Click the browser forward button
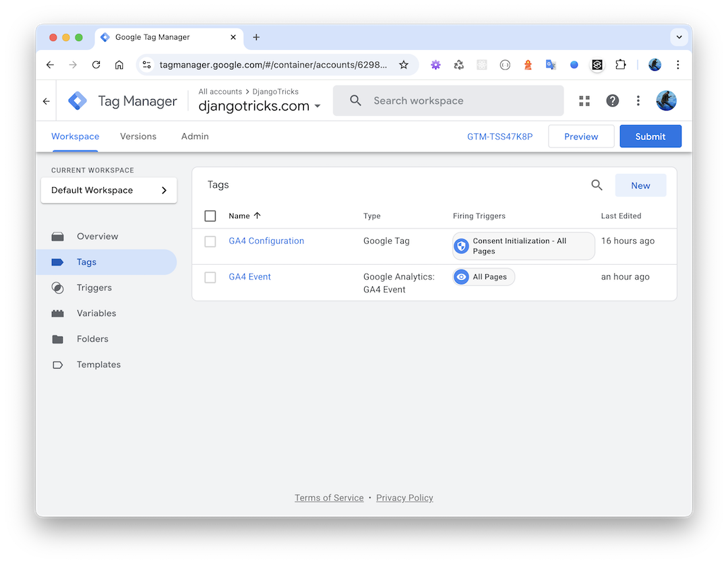The width and height of the screenshot is (728, 564). point(73,65)
